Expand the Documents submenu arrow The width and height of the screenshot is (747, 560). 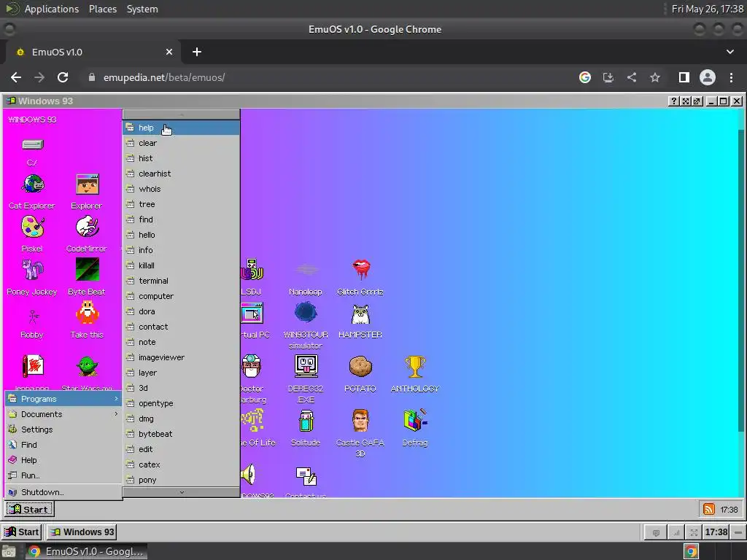pyautogui.click(x=116, y=414)
